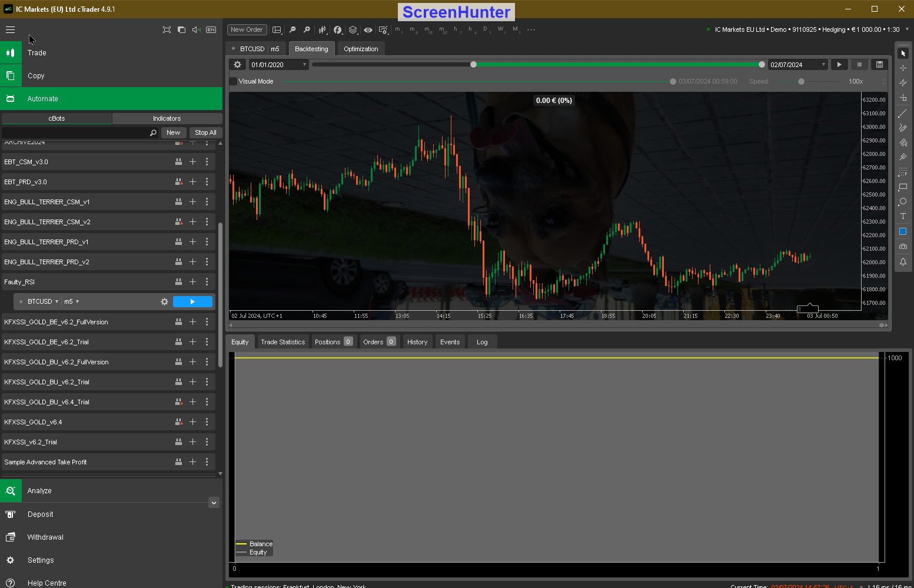Screen dimensions: 914x588
Task: Select m1 timeframe in toolbar
Action: click(398, 29)
